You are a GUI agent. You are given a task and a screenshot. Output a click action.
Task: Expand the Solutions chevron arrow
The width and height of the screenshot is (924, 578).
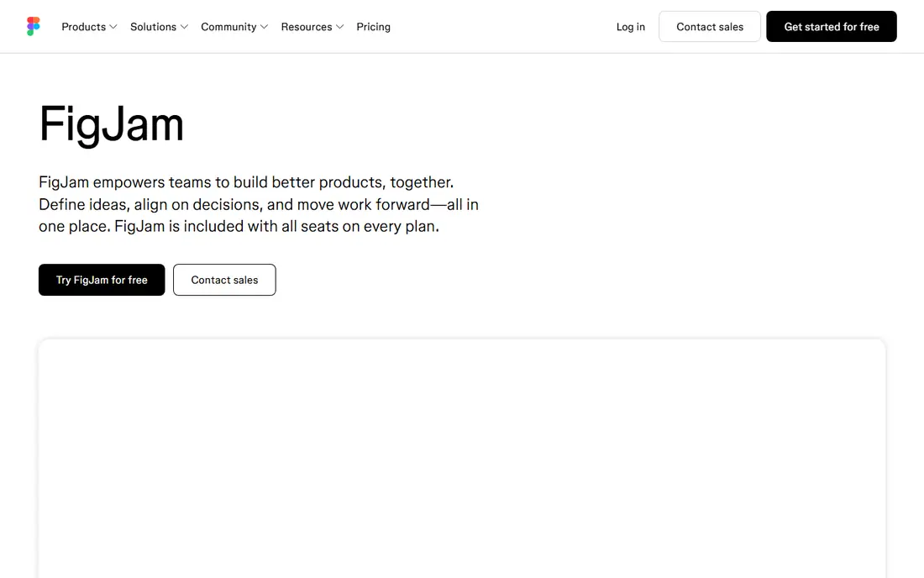(185, 27)
